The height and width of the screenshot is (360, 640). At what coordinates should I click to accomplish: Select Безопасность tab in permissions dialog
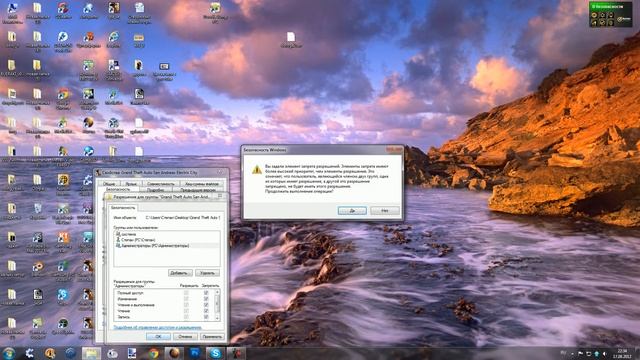pyautogui.click(x=123, y=208)
